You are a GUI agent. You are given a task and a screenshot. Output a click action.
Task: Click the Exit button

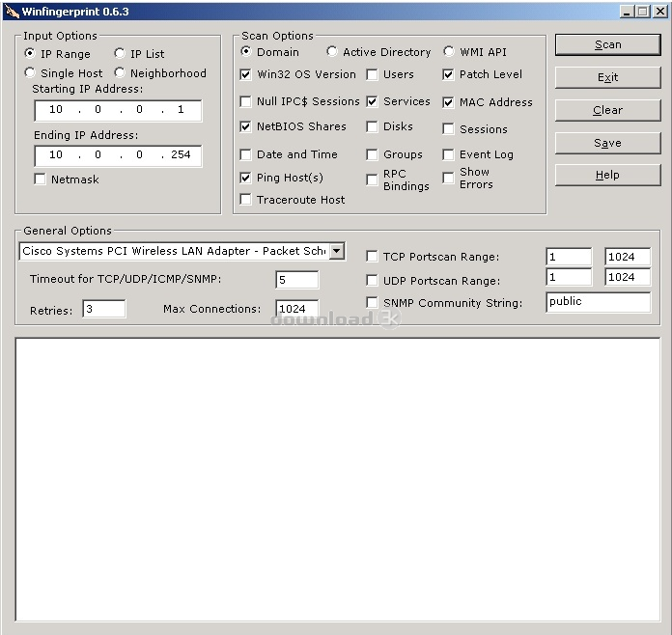(x=607, y=77)
